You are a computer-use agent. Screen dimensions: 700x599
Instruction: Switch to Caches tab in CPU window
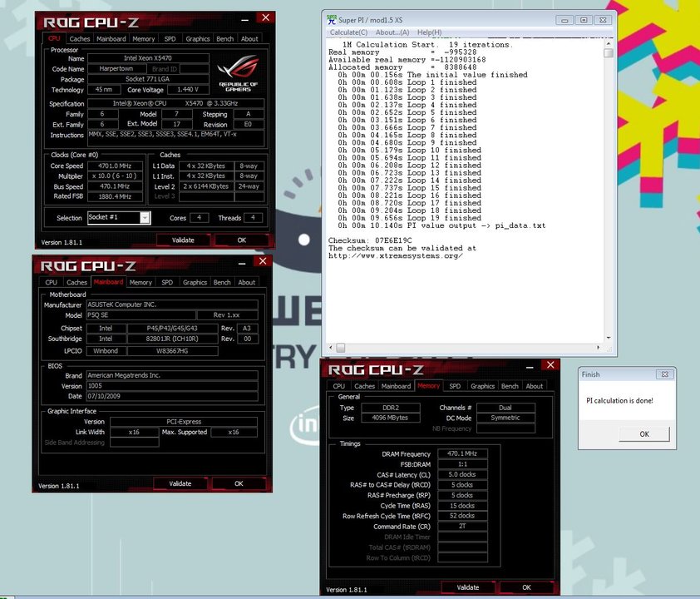point(80,39)
